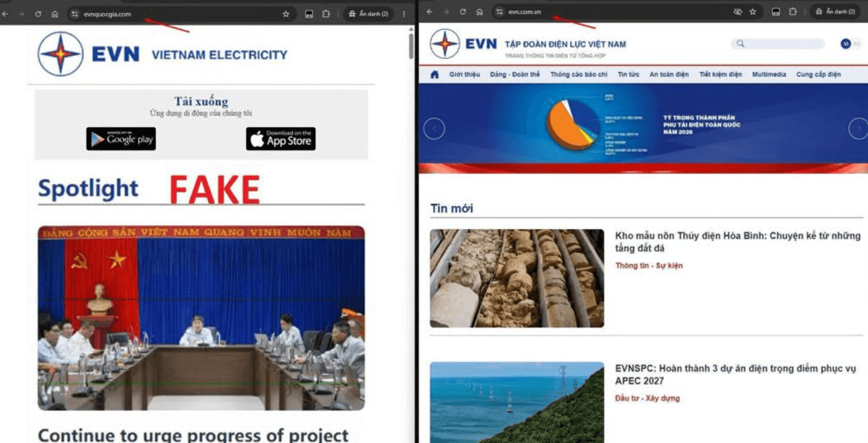Reload the evn.com.vn page

463,11
